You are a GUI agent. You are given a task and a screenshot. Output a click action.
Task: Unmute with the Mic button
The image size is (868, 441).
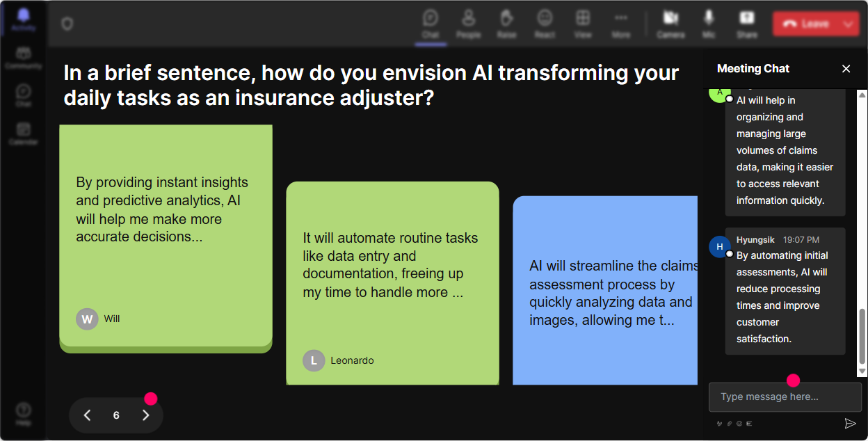coord(709,24)
